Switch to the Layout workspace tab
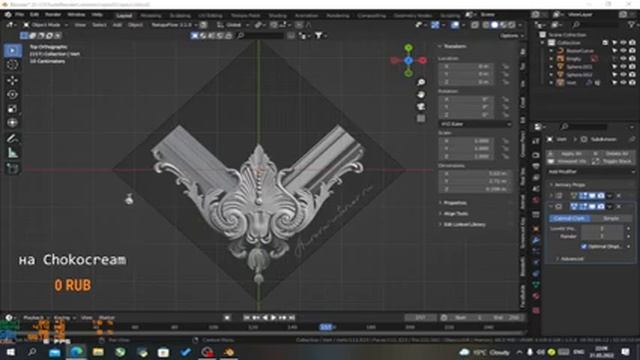 [124, 16]
